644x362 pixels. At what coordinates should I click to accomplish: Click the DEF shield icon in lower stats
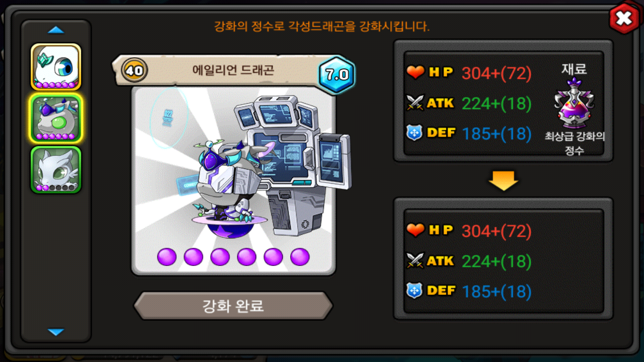click(415, 291)
